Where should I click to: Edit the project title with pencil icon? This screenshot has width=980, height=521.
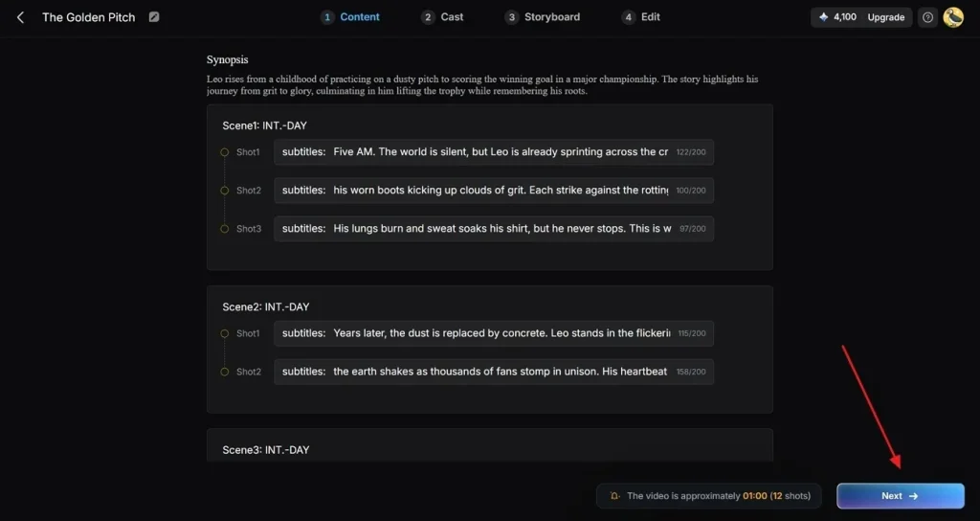click(154, 17)
